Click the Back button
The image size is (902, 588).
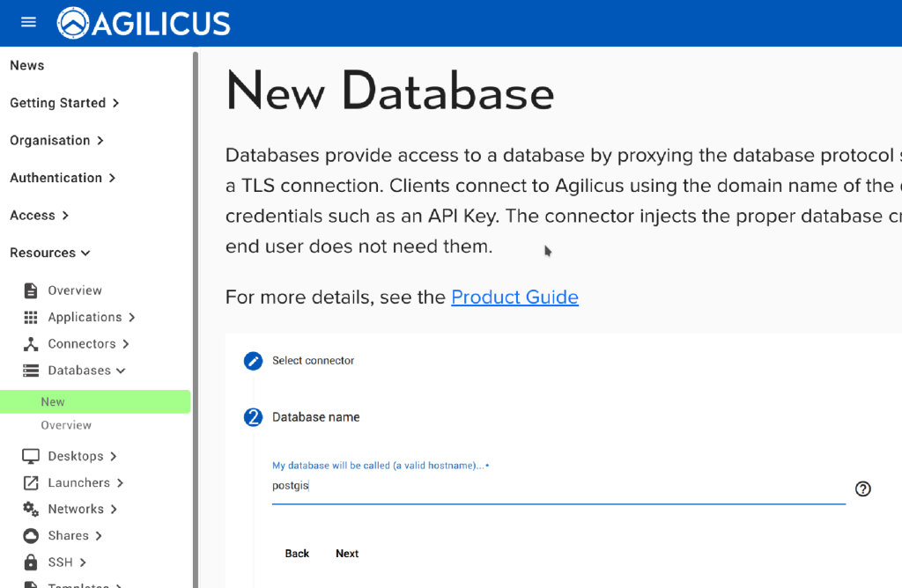297,554
